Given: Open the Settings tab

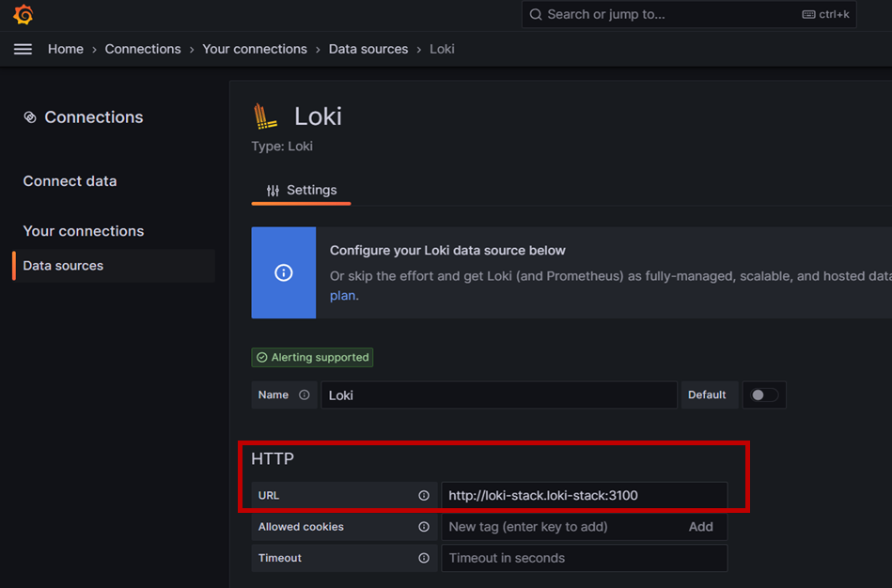Looking at the screenshot, I should (x=301, y=191).
